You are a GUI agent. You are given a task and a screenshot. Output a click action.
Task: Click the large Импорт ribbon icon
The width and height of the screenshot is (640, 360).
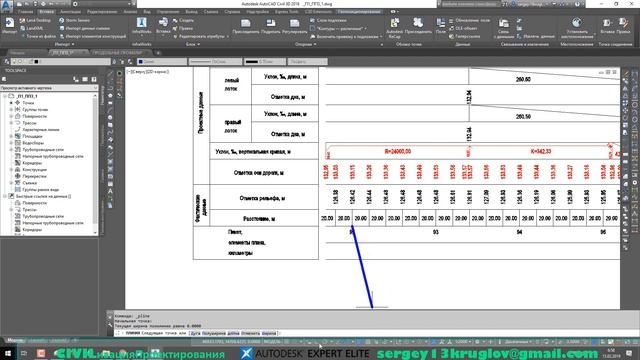pyautogui.click(x=9, y=23)
